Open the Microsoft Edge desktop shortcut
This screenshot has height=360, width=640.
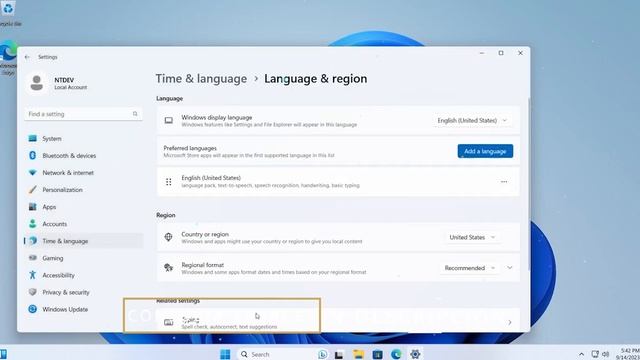(x=8, y=58)
